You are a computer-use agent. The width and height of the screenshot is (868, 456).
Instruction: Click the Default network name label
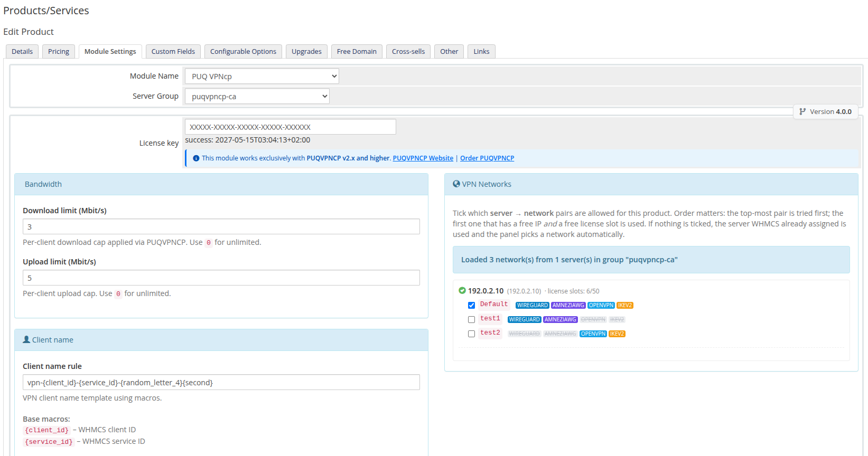click(x=494, y=305)
